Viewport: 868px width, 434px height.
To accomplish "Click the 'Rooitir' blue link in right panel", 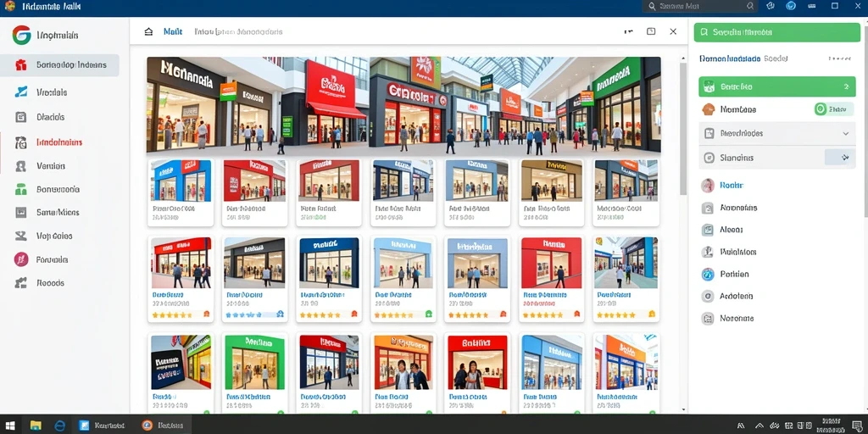I will coord(732,186).
